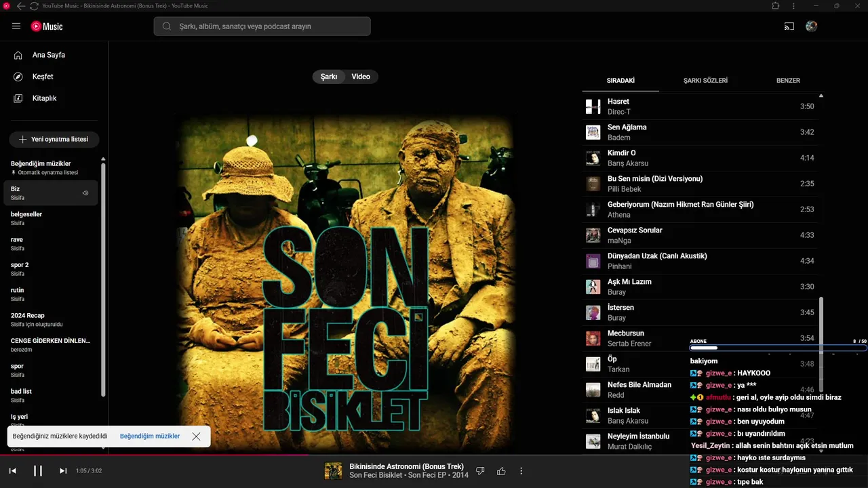
Task: Click the now-playing album thumbnail in player bar
Action: (x=333, y=471)
